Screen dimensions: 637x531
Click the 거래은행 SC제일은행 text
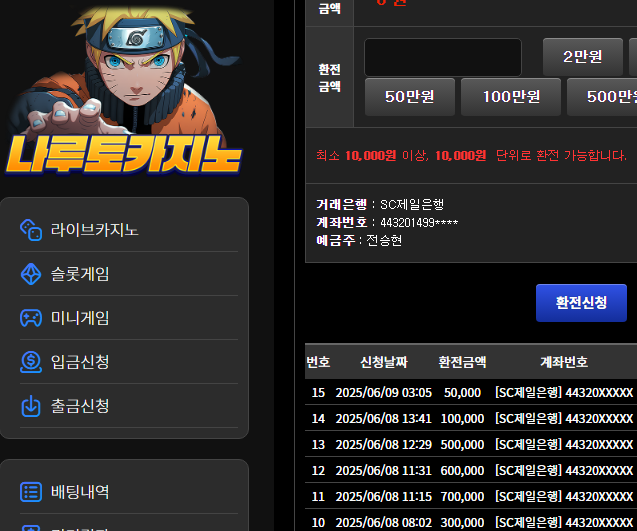coord(380,204)
